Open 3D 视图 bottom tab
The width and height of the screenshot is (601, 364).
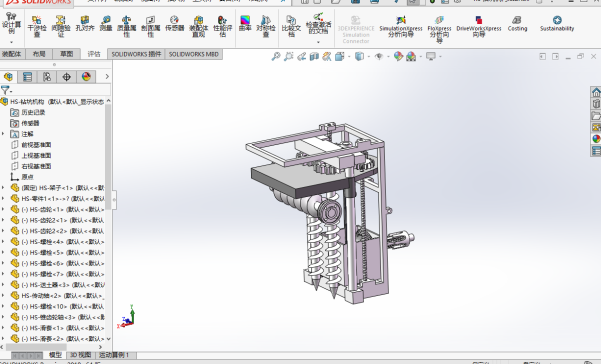click(x=80, y=355)
